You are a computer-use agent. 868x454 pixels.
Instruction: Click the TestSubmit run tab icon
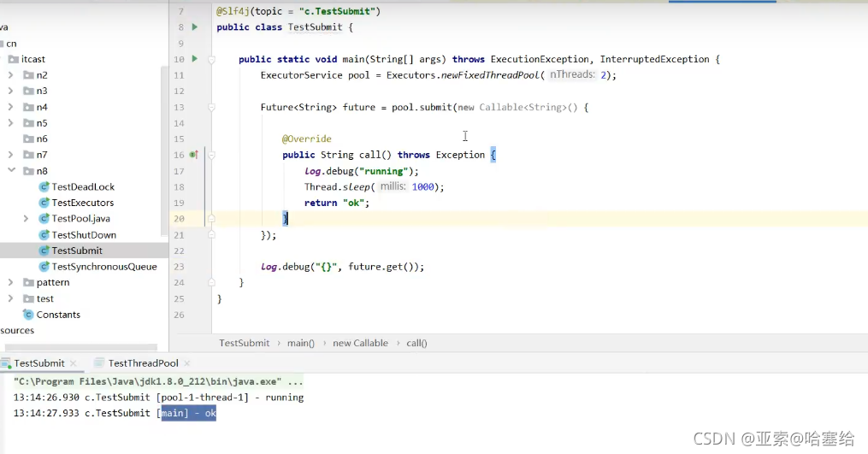(x=5, y=363)
